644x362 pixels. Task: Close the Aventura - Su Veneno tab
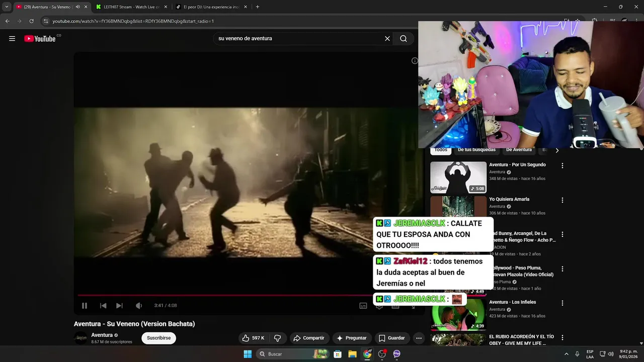[86, 7]
